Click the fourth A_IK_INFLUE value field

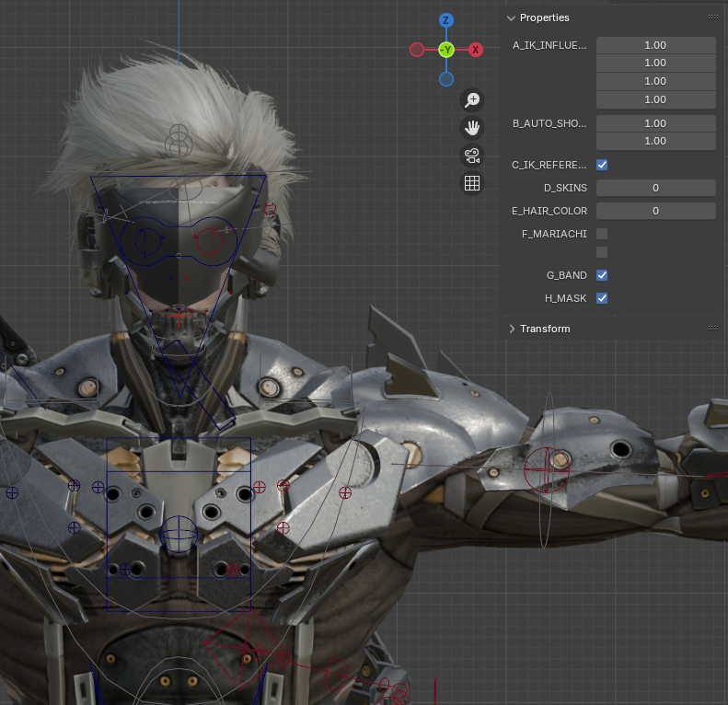pos(655,99)
